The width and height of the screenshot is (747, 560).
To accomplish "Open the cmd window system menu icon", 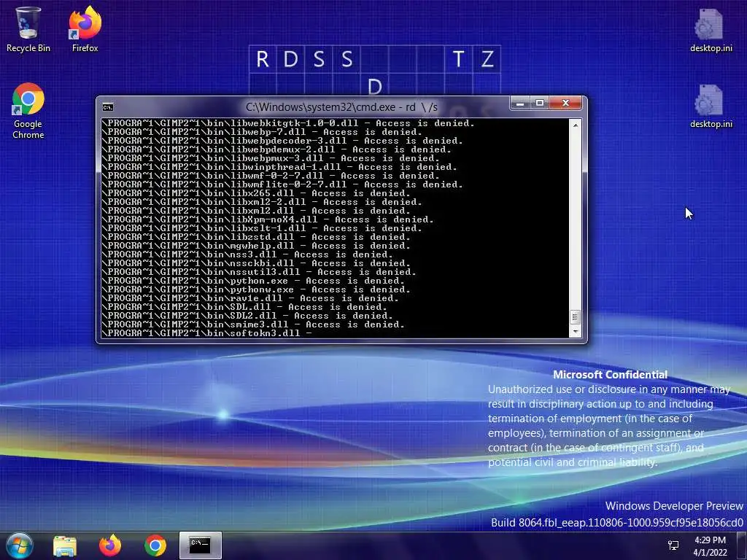I will [x=108, y=107].
